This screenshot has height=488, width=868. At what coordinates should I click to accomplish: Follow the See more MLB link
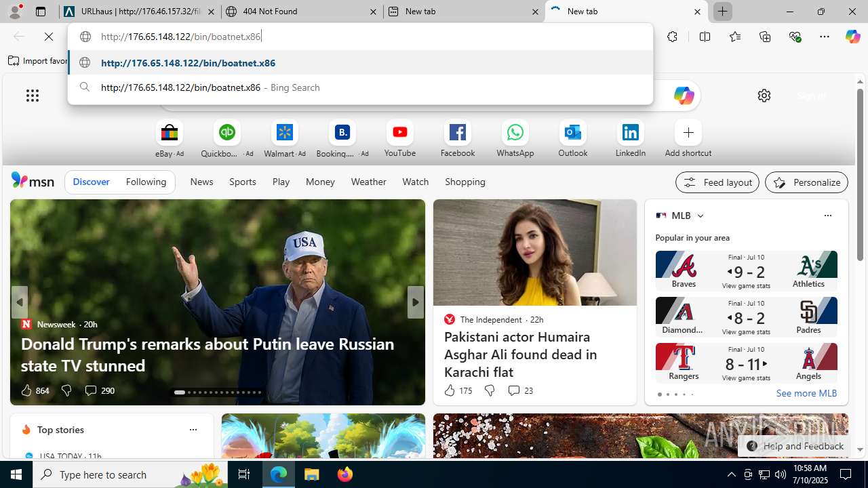click(x=806, y=393)
